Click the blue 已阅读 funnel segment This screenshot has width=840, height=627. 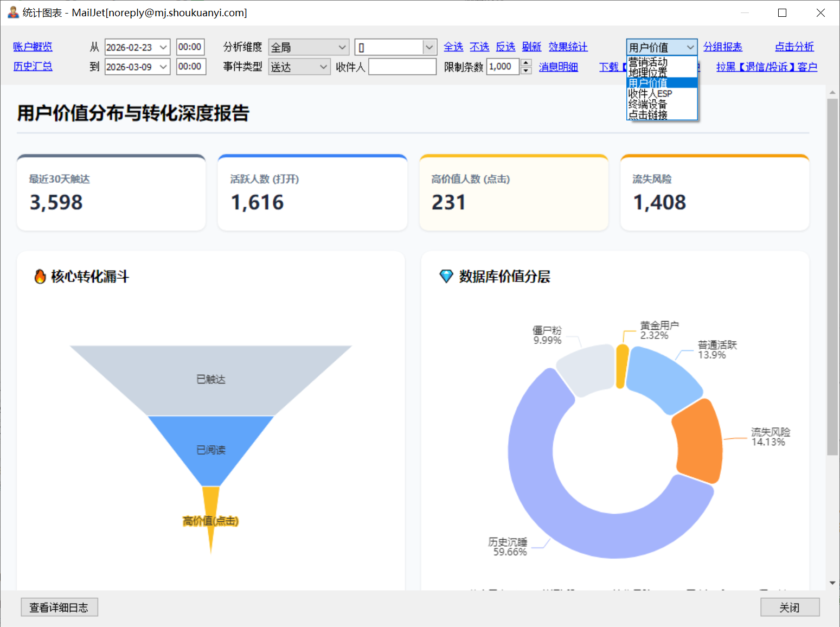tap(210, 450)
